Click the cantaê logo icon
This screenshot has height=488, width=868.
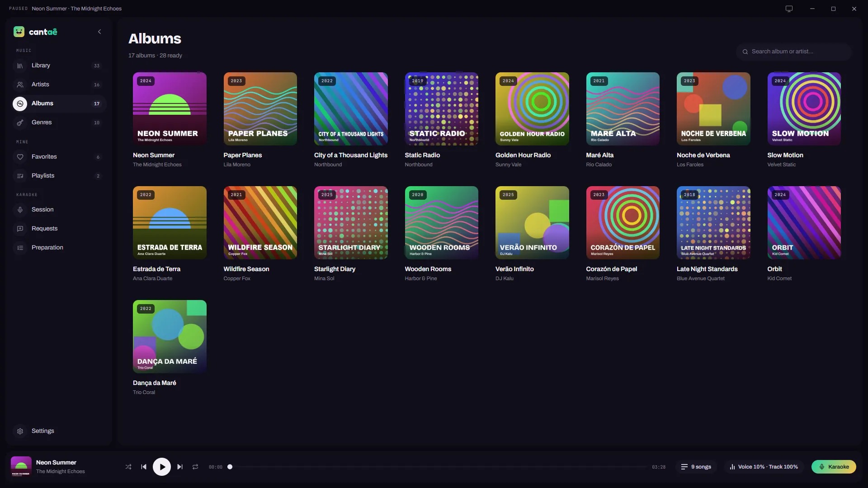(19, 32)
